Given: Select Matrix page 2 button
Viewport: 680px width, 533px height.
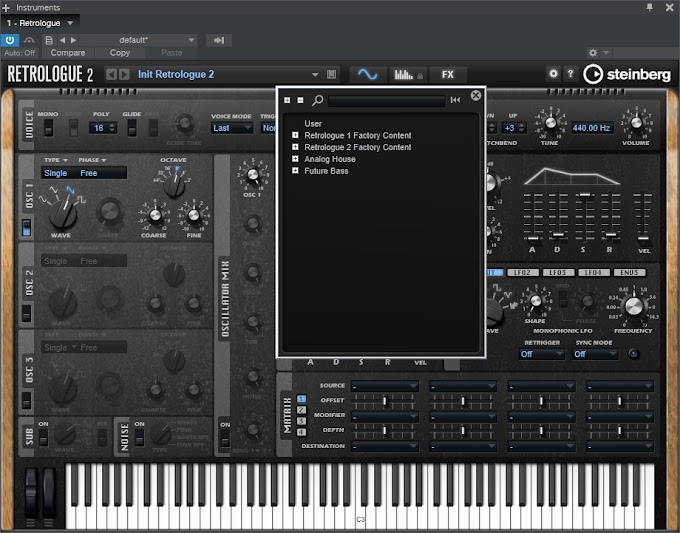Looking at the screenshot, I should tap(301, 410).
